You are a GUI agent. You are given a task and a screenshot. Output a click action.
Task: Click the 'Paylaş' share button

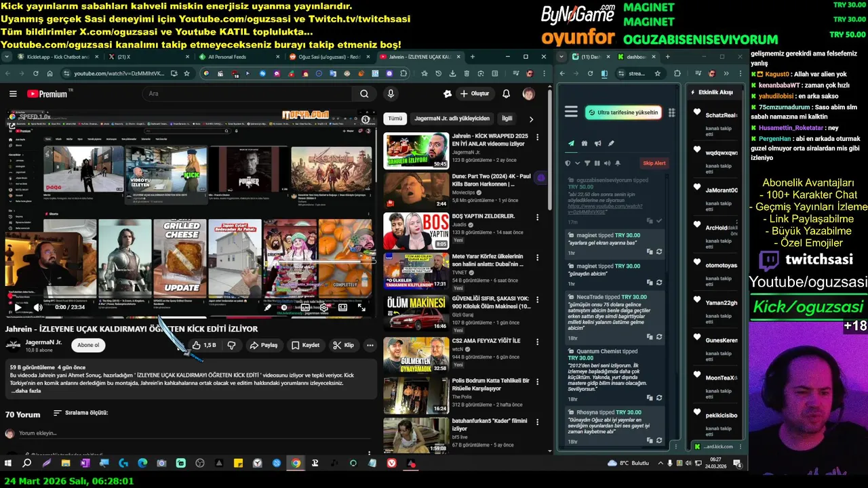pyautogui.click(x=264, y=345)
